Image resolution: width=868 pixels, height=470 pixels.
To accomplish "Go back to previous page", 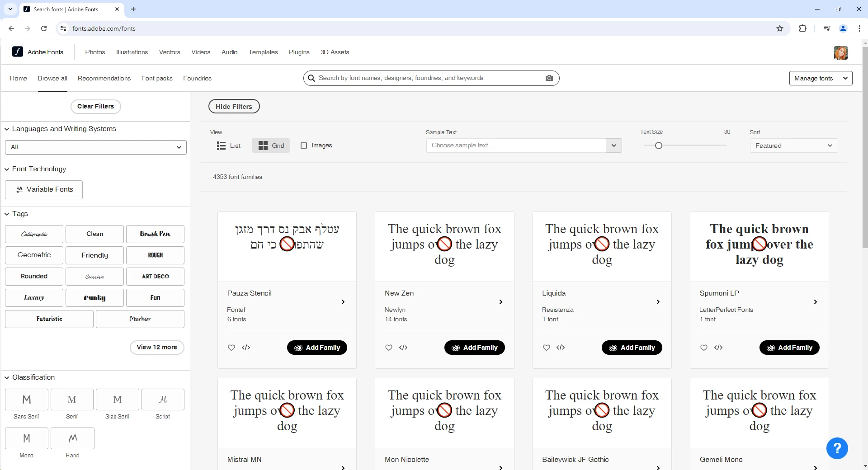I will [11, 28].
